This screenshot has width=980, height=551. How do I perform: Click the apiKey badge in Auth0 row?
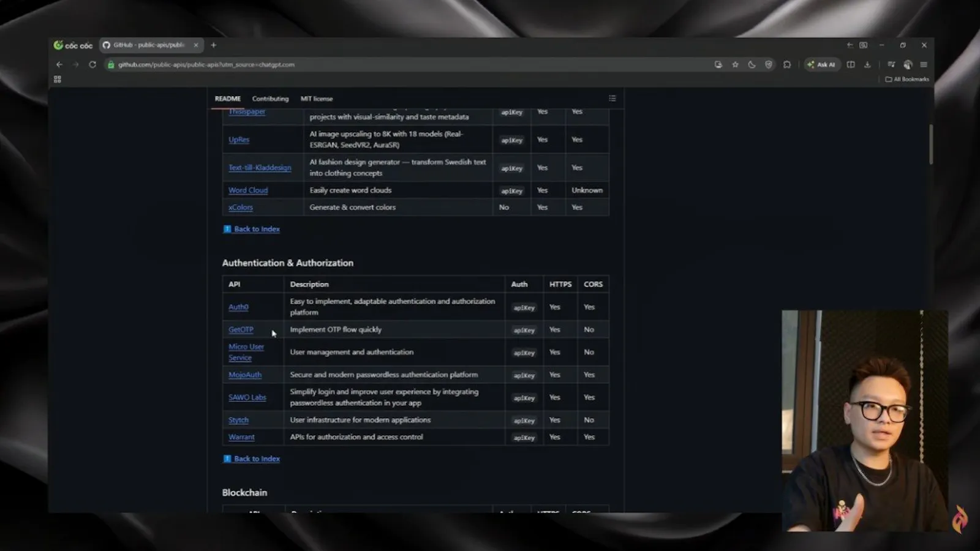point(524,307)
